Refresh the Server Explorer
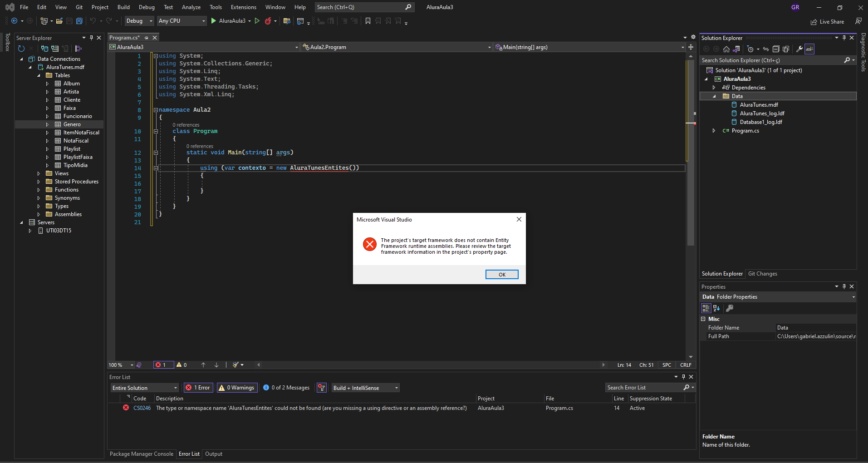The image size is (868, 463). coord(21,49)
